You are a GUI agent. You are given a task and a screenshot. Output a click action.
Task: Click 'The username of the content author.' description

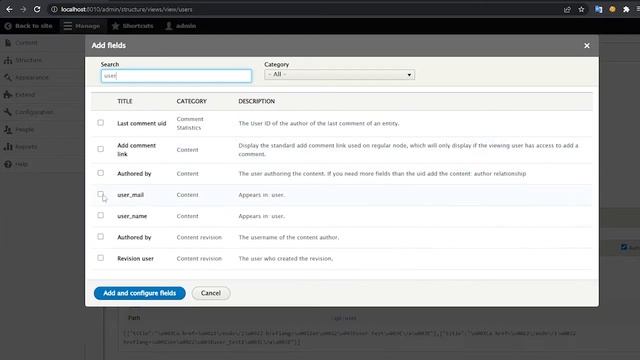point(289,237)
